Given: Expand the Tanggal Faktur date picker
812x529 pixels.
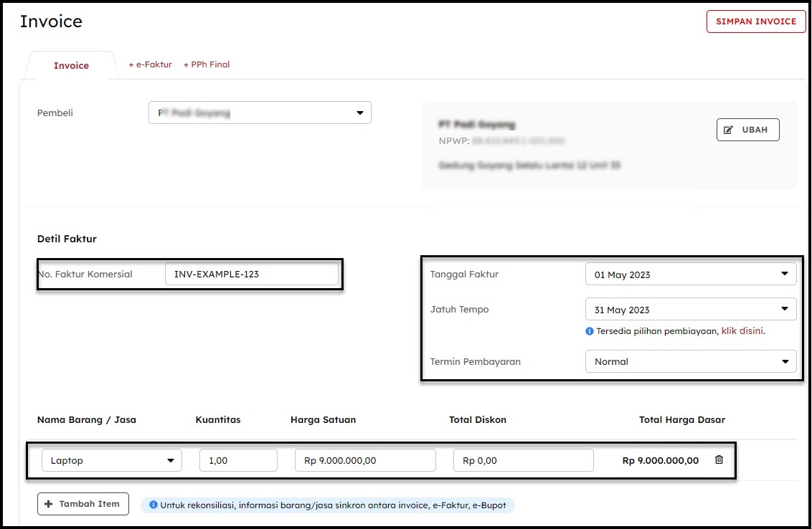Looking at the screenshot, I should [x=690, y=274].
